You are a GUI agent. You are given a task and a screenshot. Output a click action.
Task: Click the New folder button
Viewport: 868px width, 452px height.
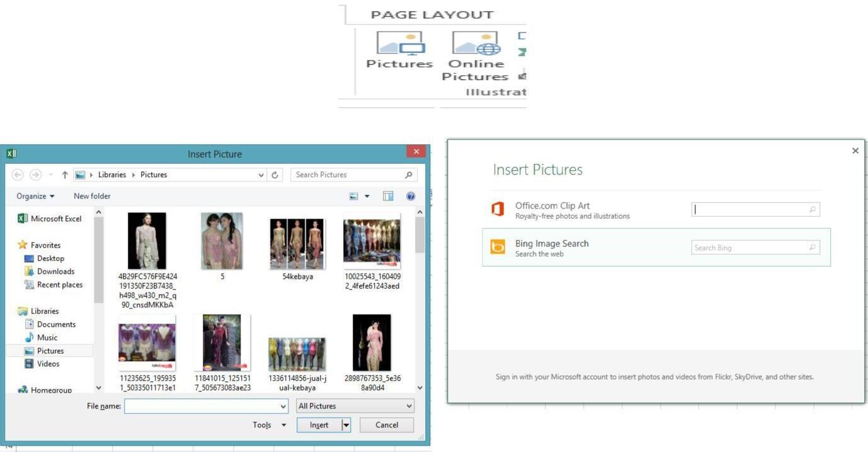[92, 196]
